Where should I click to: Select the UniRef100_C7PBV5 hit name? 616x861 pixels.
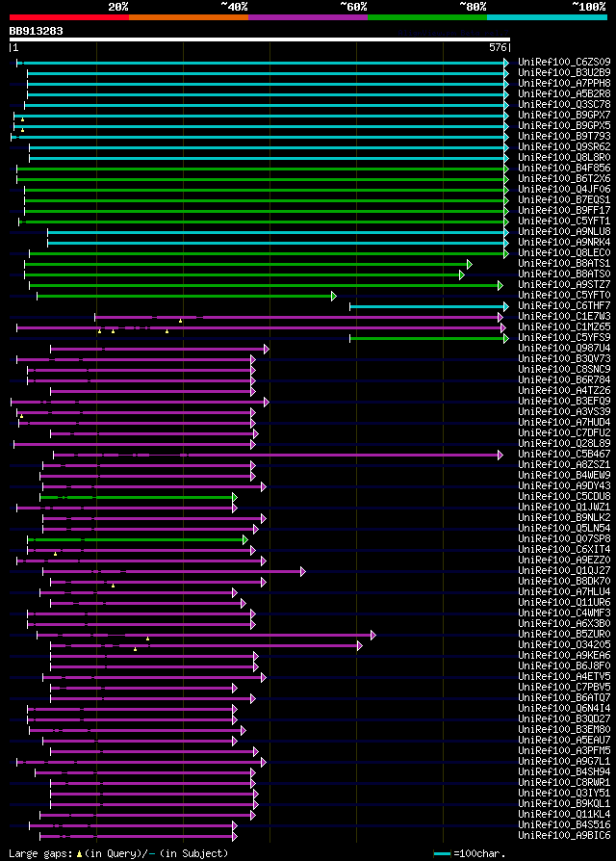tap(564, 688)
